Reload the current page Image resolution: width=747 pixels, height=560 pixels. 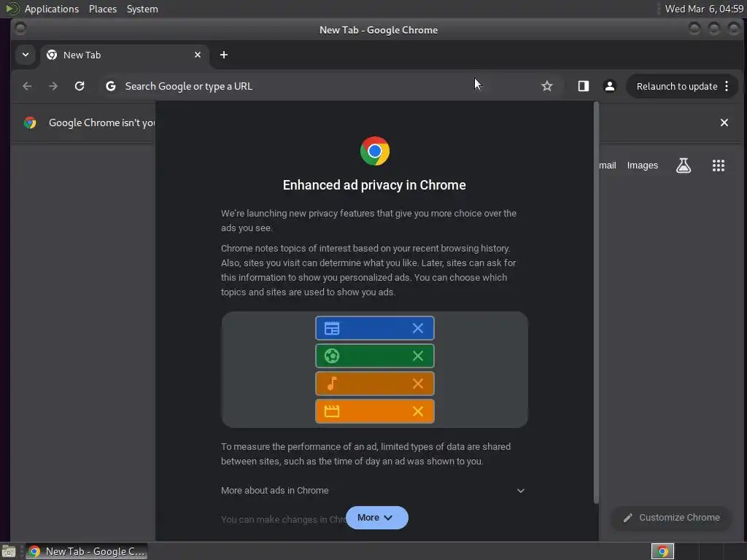tap(80, 86)
